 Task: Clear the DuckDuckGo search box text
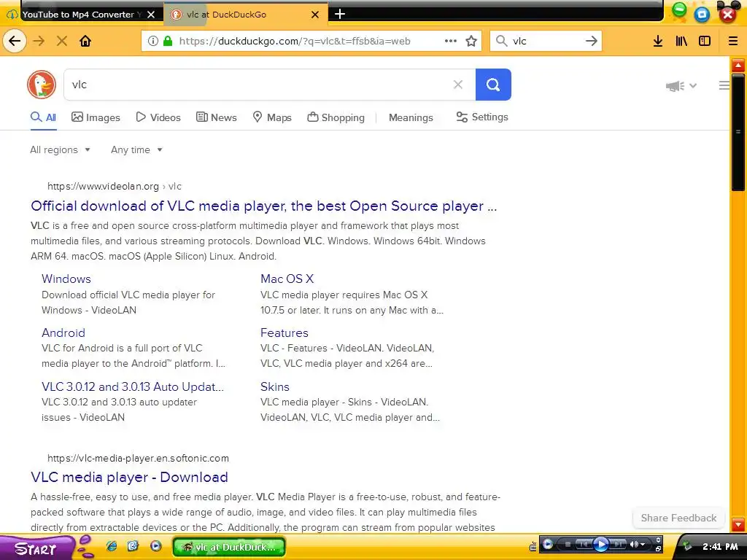(x=458, y=85)
